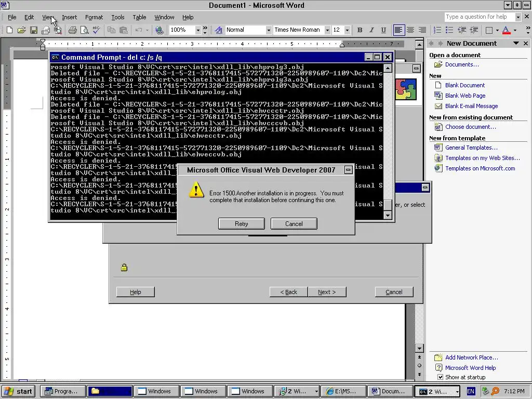This screenshot has width=532, height=399.
Task: Open the Insert menu
Action: (69, 17)
